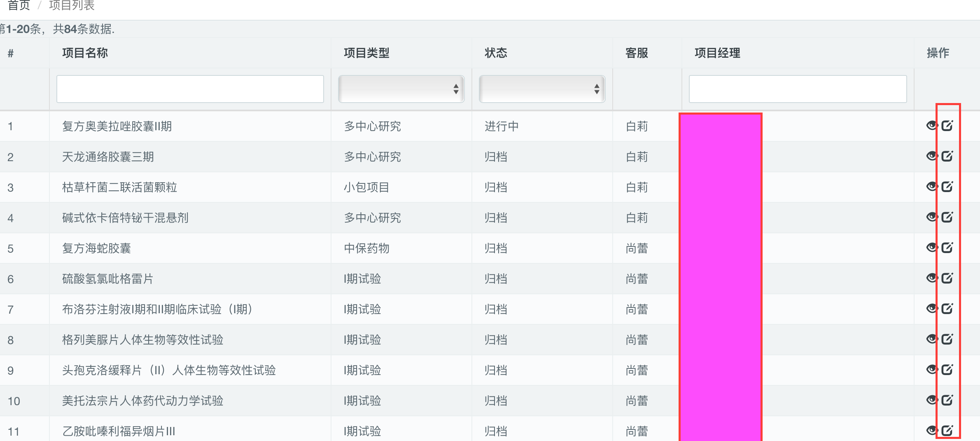Edit the 碱式依卡倍特铋干混悬剂 project
The width and height of the screenshot is (980, 441).
point(947,217)
